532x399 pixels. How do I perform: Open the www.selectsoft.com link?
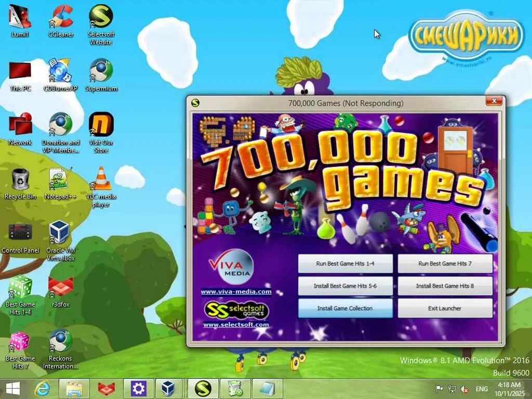[236, 325]
